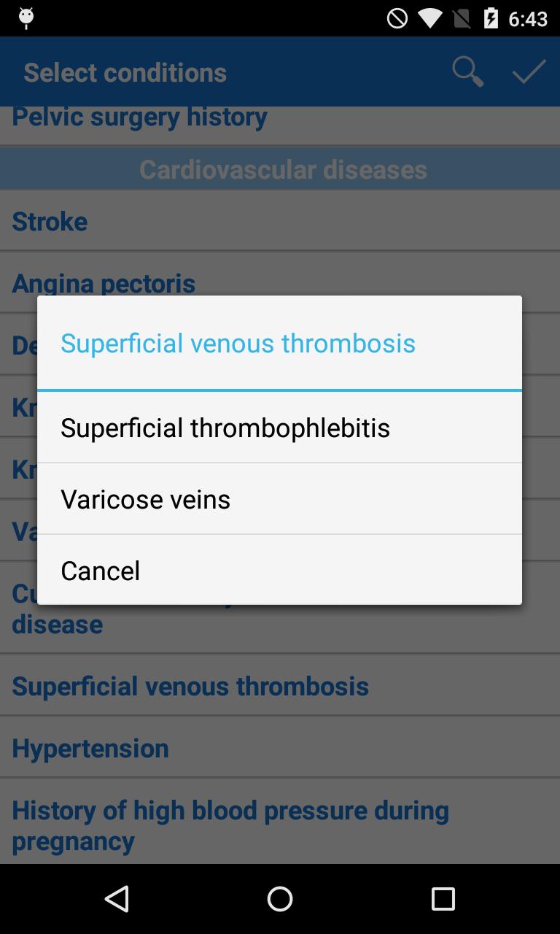
Task: Open Superficial venous thrombosis list item
Action: pos(190,686)
